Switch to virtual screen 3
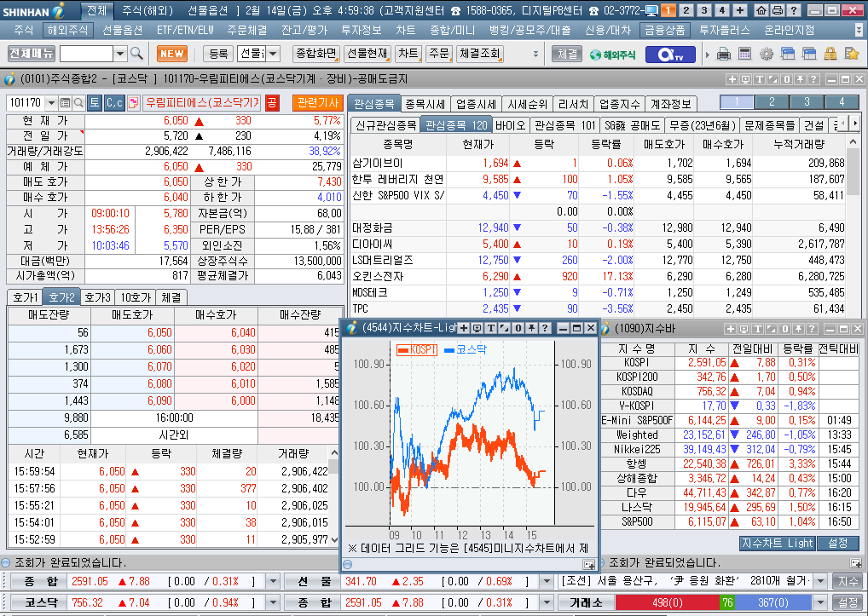868x616 pixels. [704, 10]
